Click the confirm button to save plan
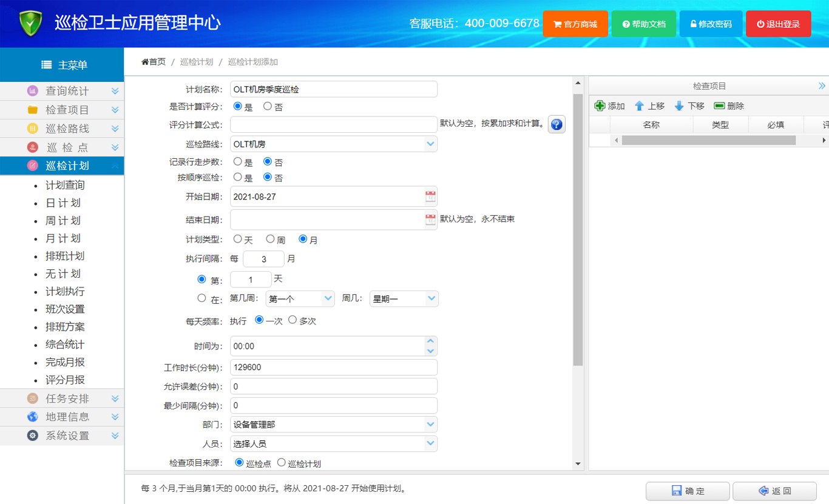829x504 pixels. [688, 491]
